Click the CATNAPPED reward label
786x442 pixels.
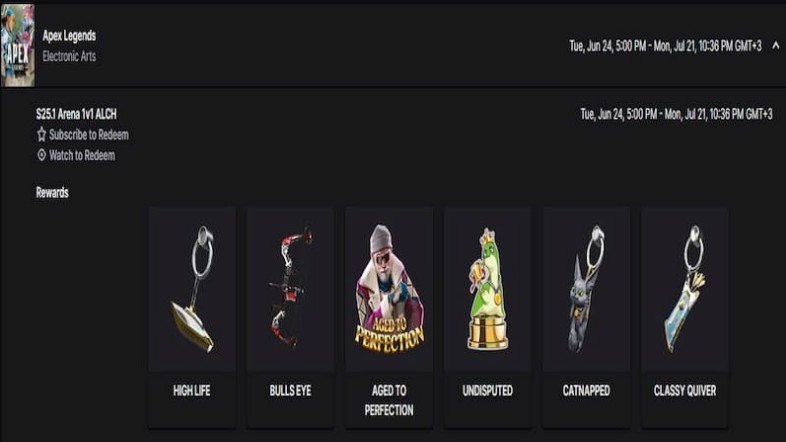586,390
